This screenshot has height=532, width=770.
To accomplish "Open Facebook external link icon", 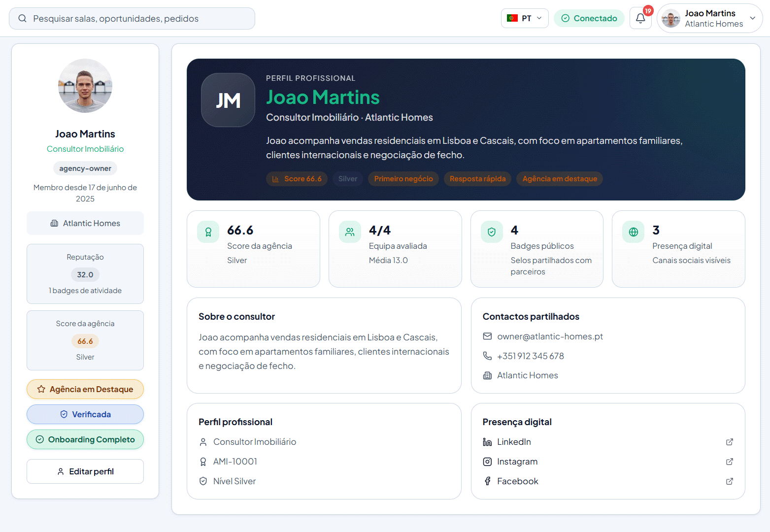I will coord(730,481).
